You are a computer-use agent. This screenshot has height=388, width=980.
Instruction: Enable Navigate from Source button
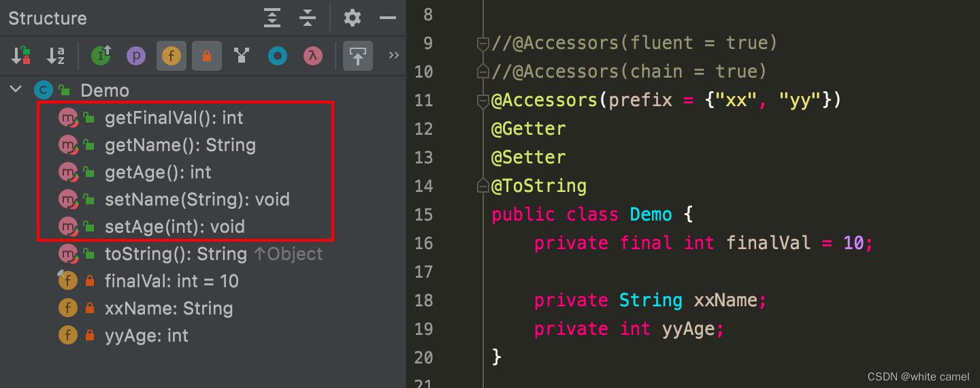click(x=358, y=56)
